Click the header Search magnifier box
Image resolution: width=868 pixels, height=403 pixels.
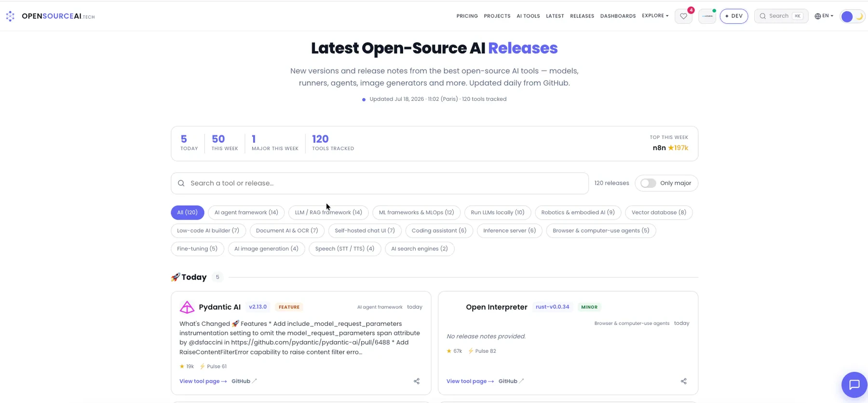click(x=781, y=16)
